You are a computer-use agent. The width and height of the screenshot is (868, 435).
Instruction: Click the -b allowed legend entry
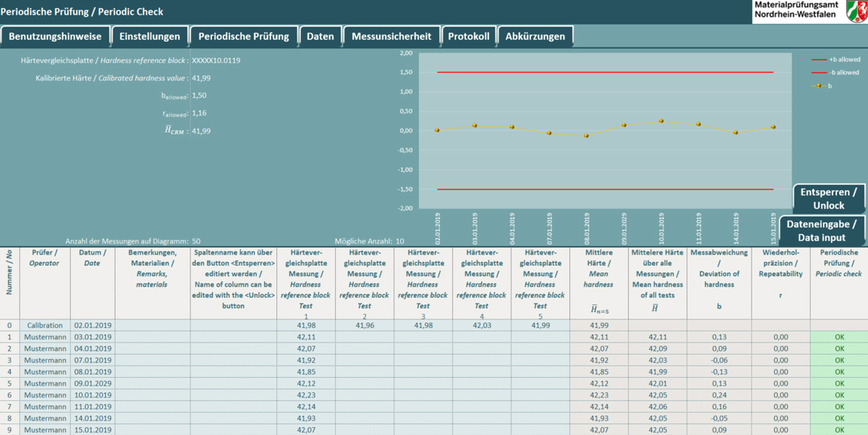coord(835,72)
